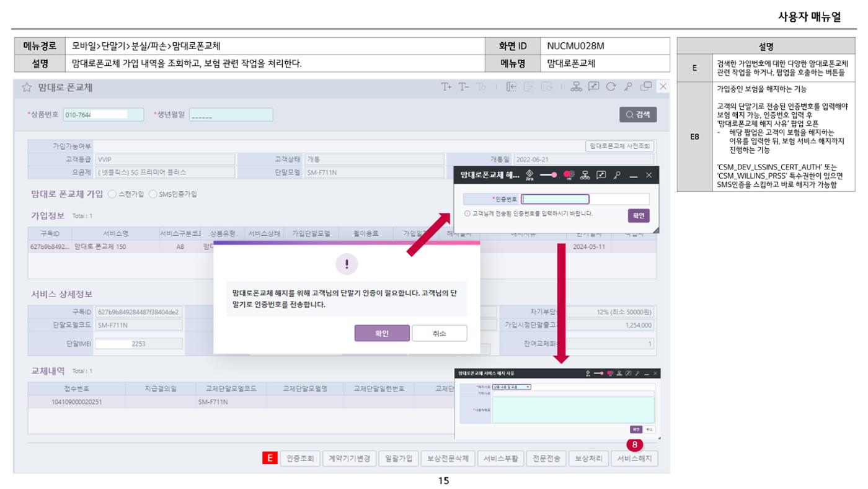
Task: Sort 교체내역 by 접수번호 column header
Action: pyautogui.click(x=77, y=388)
